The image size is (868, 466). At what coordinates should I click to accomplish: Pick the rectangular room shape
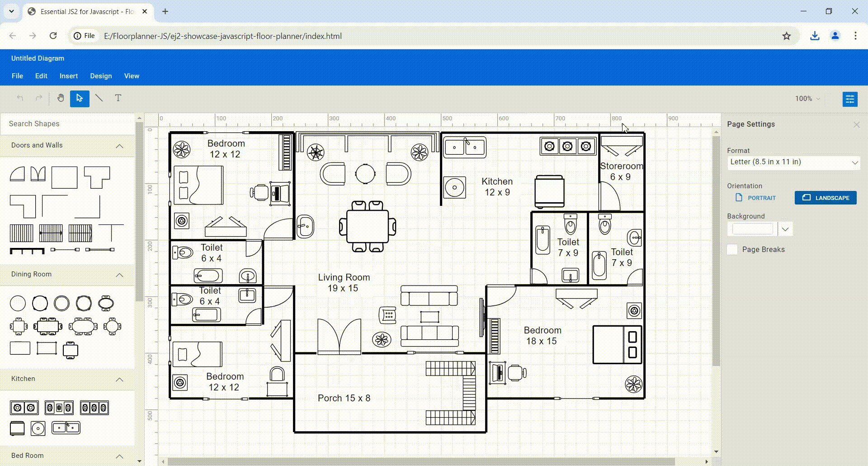click(64, 177)
